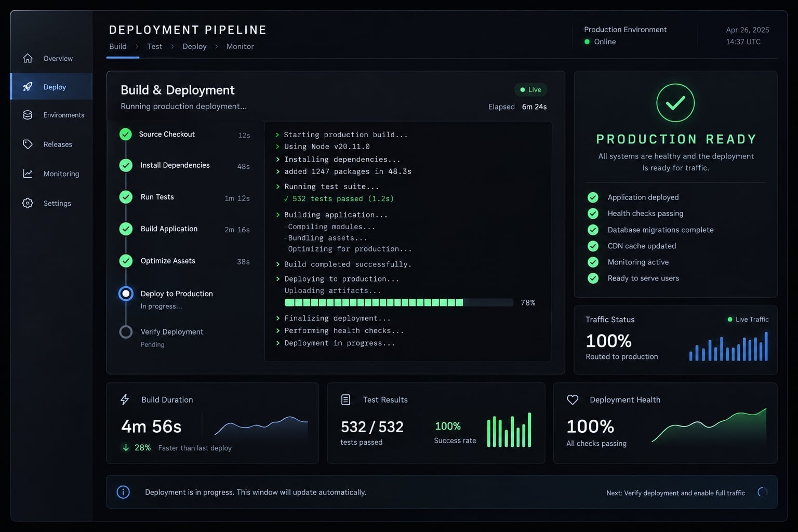Click the chevron between Deploy and Monitor
Image resolution: width=798 pixels, height=532 pixels.
pyautogui.click(x=217, y=46)
